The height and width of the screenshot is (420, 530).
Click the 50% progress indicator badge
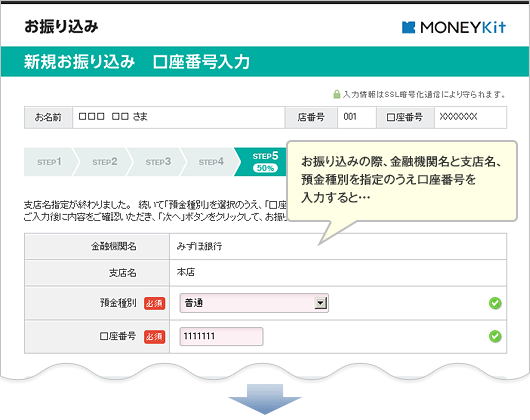click(265, 168)
